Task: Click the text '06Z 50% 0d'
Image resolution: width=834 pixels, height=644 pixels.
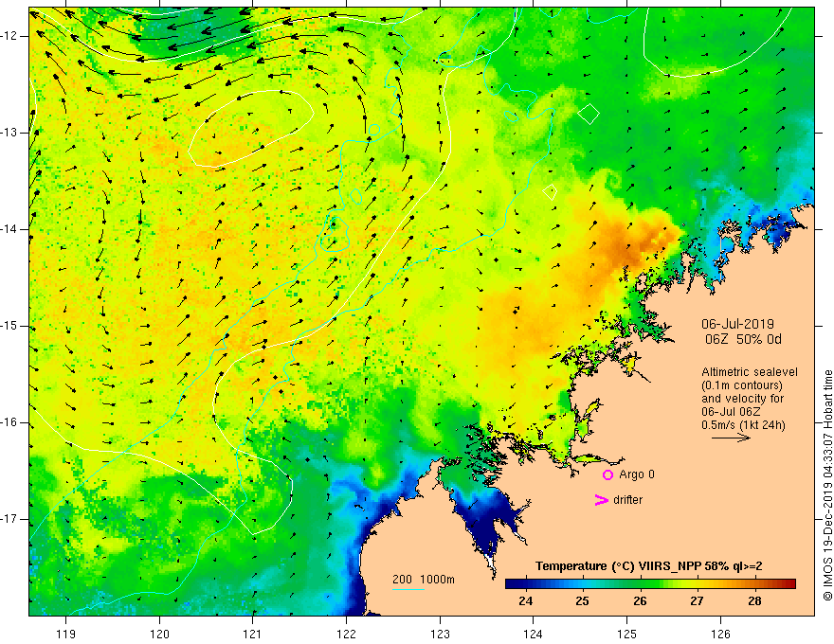Action: (x=743, y=339)
